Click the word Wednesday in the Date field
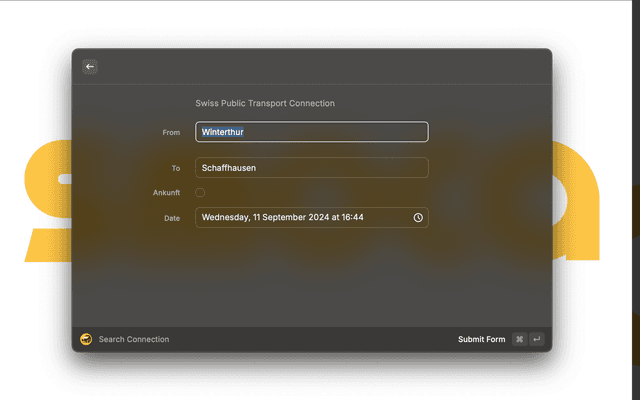The height and width of the screenshot is (400, 640). (225, 217)
